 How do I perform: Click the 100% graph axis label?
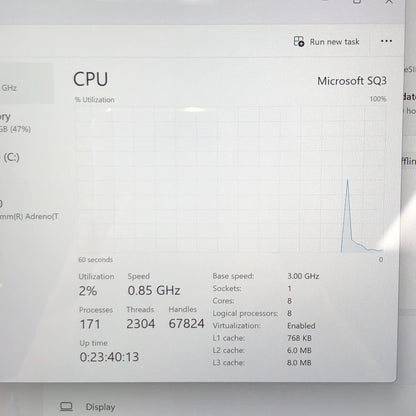pos(378,99)
